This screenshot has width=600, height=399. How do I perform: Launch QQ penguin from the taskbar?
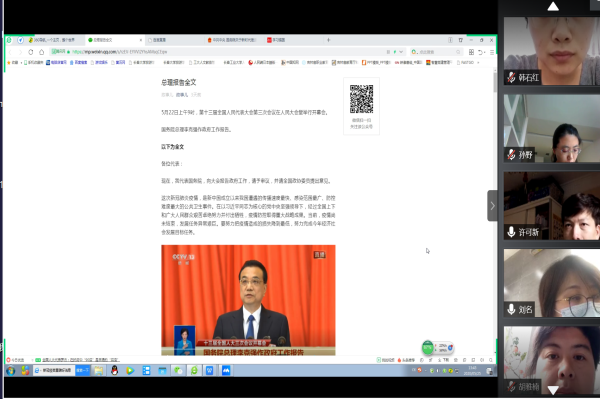coord(114,370)
